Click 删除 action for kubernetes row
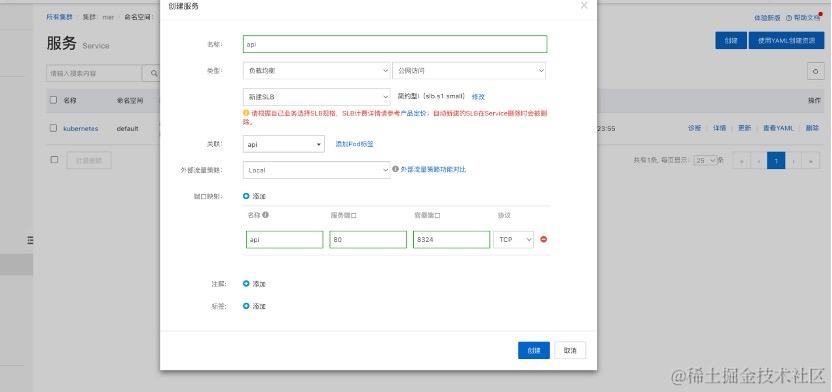Screen dimensions: 832x392 pos(812,128)
